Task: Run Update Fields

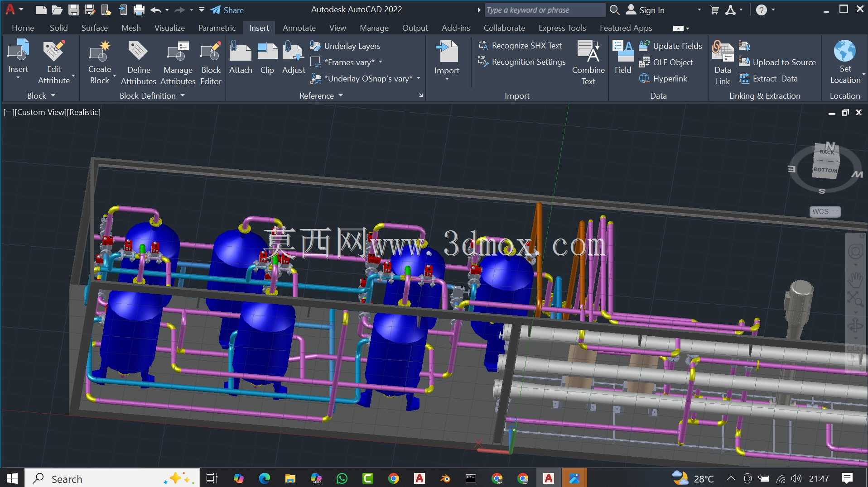Action: click(x=670, y=46)
